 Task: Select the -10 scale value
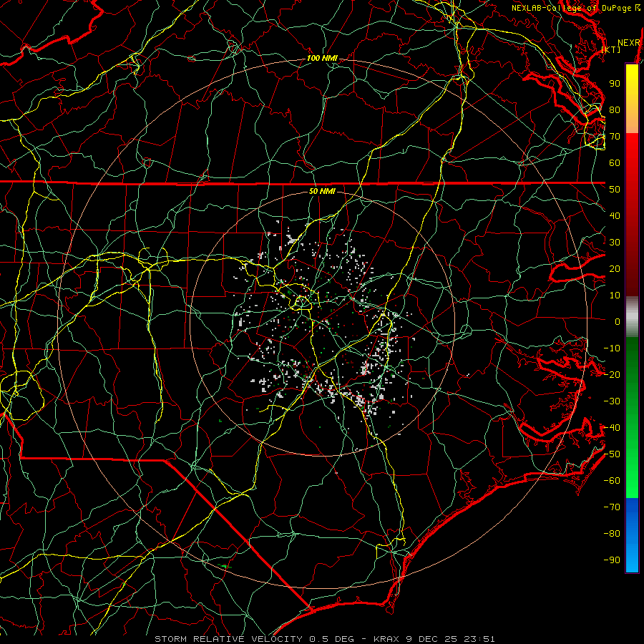pyautogui.click(x=612, y=348)
